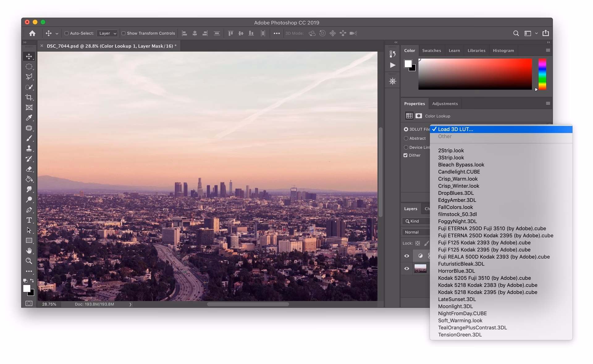Pick the Horizontal Type tool
This screenshot has width=593, height=364.
(29, 220)
